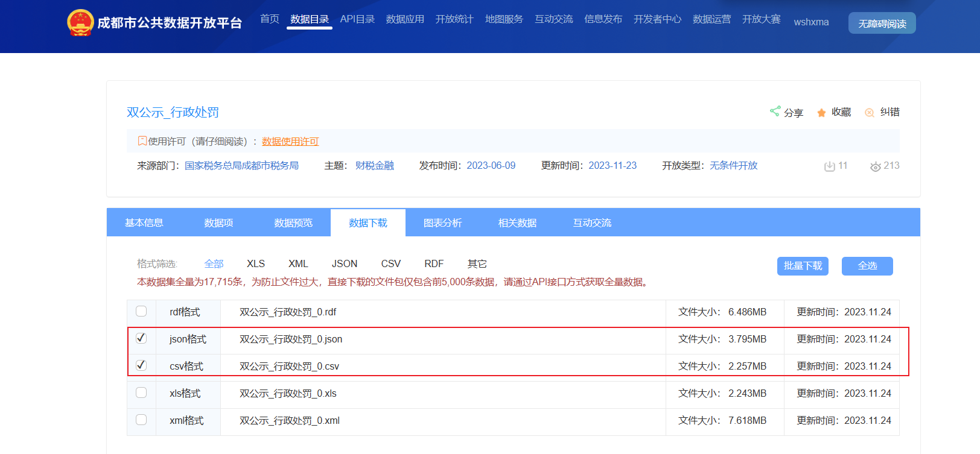Switch to the 互动交流 tab in dataset panel
The height and width of the screenshot is (454, 980).
[593, 223]
